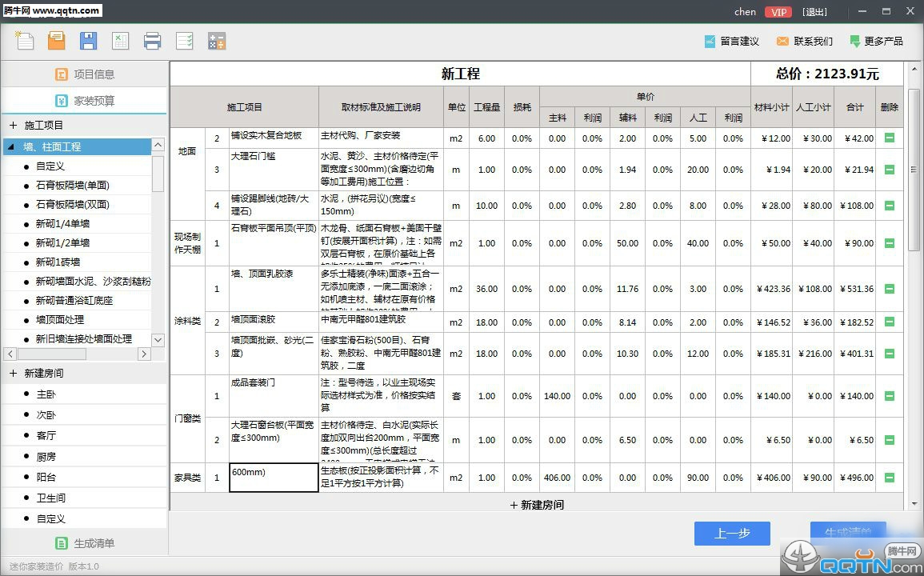Image resolution: width=924 pixels, height=576 pixels.
Task: Edit 辅料 price 11.76 cell
Action: tap(627, 289)
